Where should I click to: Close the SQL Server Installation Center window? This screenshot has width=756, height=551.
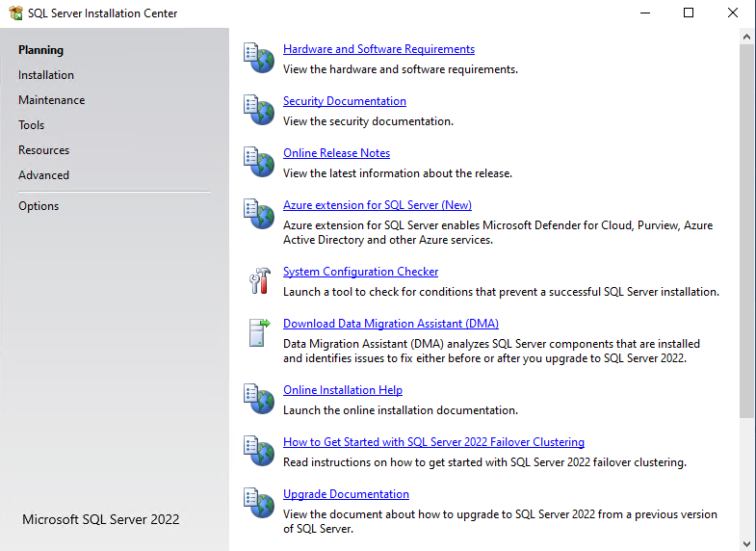pos(732,13)
